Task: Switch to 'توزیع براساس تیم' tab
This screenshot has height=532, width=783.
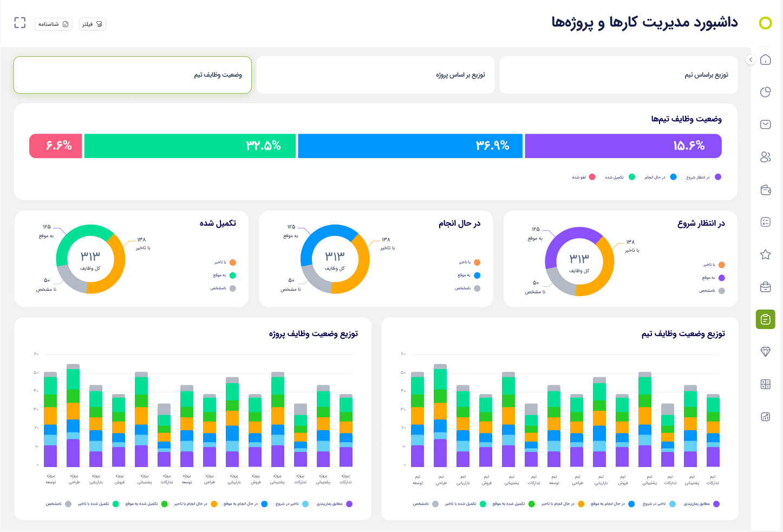Action: [x=618, y=75]
